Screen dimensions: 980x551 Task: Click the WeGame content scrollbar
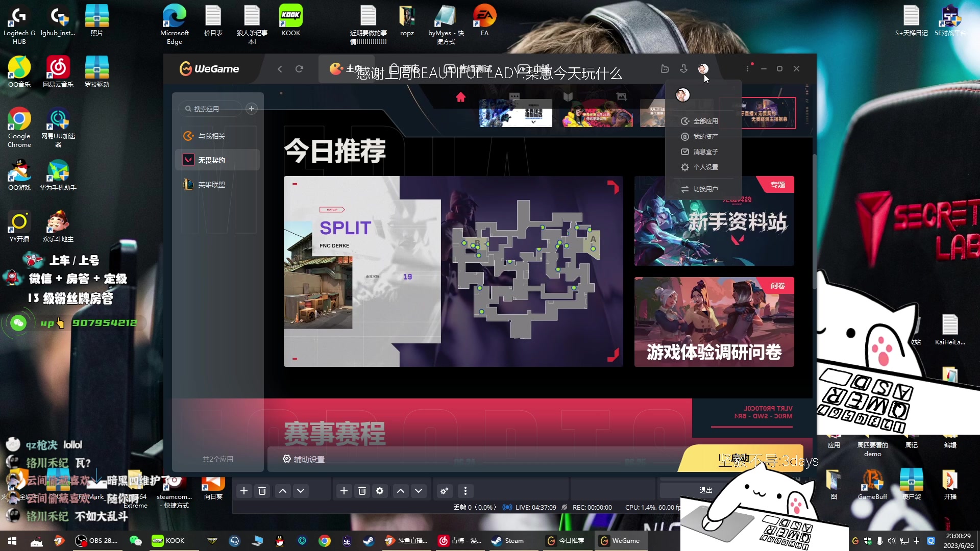(814, 222)
